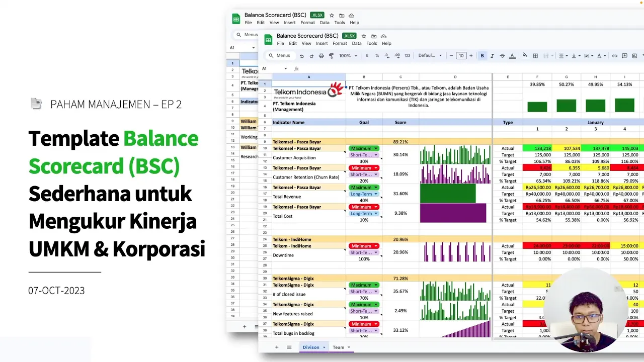Open the all sheets list in front window
Screen dimensions: 644x362
(x=289, y=347)
